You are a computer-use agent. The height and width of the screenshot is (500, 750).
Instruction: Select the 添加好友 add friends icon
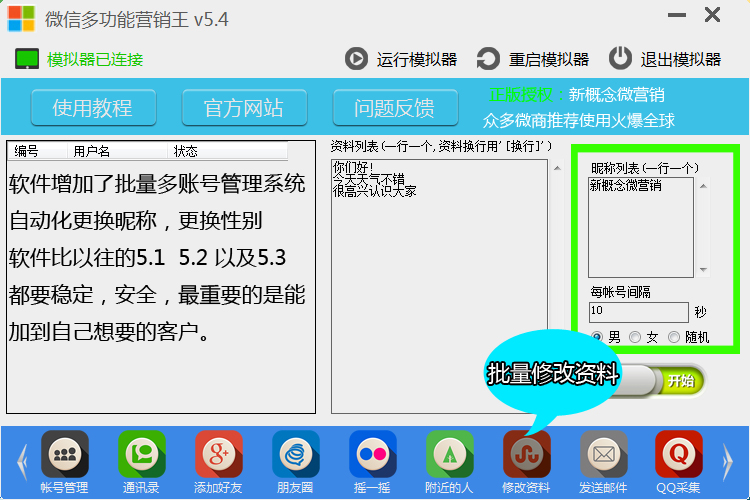(219, 455)
